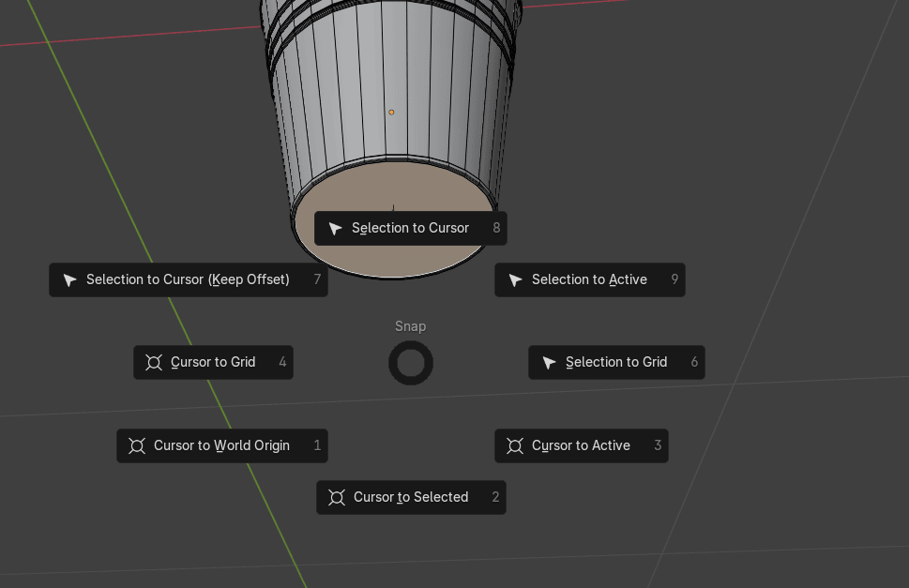Click the number 9 shortcut on Selection to Active
This screenshot has width=909, height=588.
pyautogui.click(x=674, y=279)
